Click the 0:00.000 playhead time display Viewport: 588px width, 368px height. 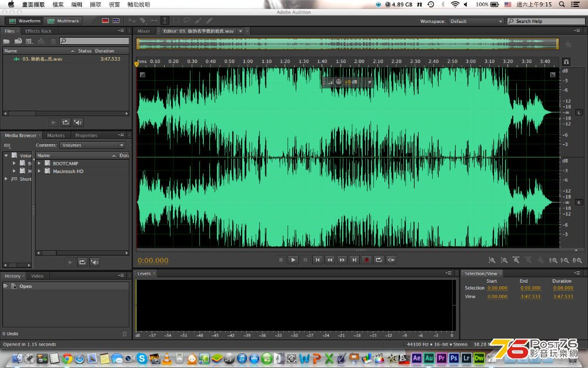click(153, 260)
